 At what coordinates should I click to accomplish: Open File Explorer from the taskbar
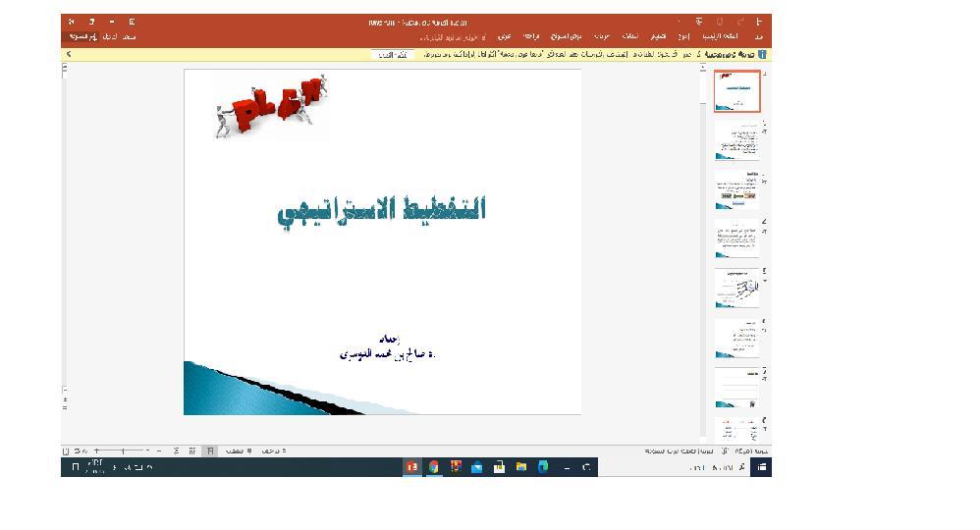coord(520,467)
